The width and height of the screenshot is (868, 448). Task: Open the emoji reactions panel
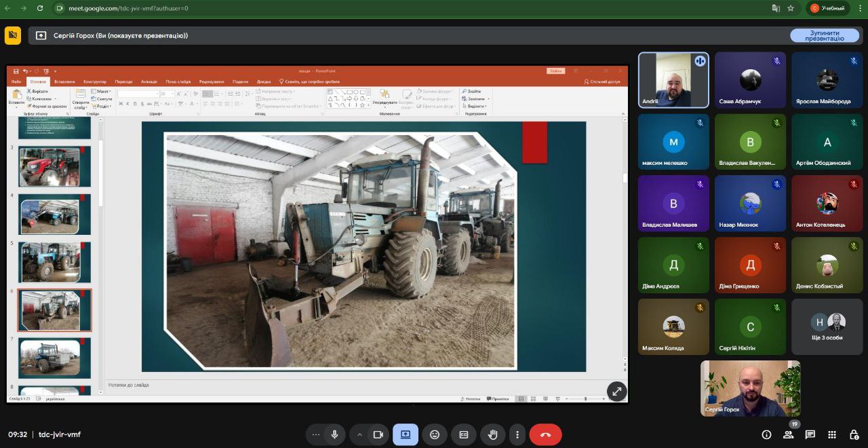pyautogui.click(x=435, y=434)
